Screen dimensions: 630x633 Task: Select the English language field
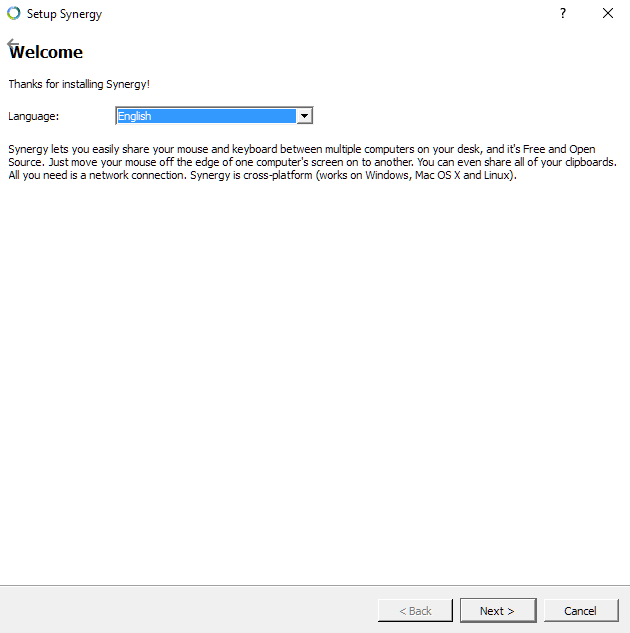[214, 116]
